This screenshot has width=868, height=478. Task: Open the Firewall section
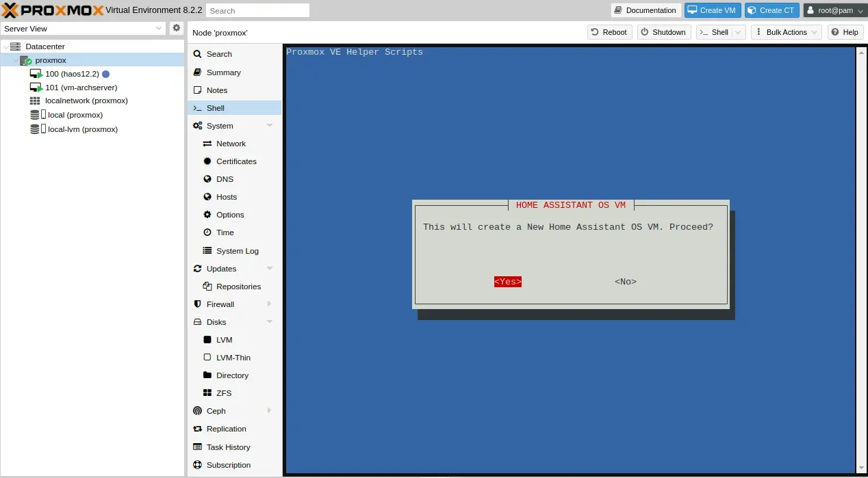click(220, 304)
